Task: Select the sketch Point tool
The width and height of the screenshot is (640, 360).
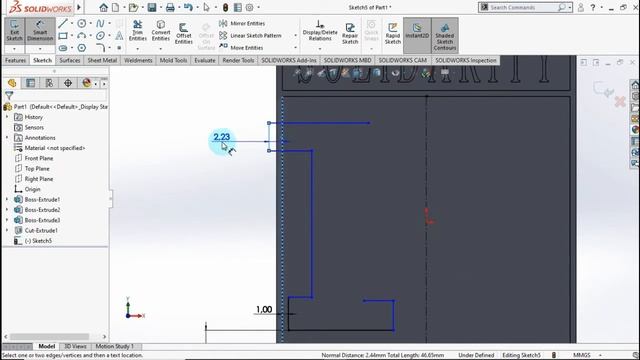Action: (x=119, y=48)
